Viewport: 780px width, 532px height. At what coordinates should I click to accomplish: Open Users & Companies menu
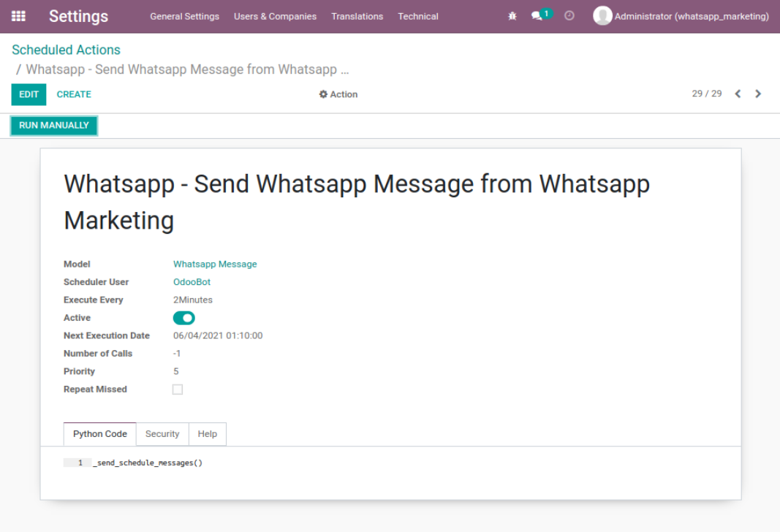click(275, 16)
